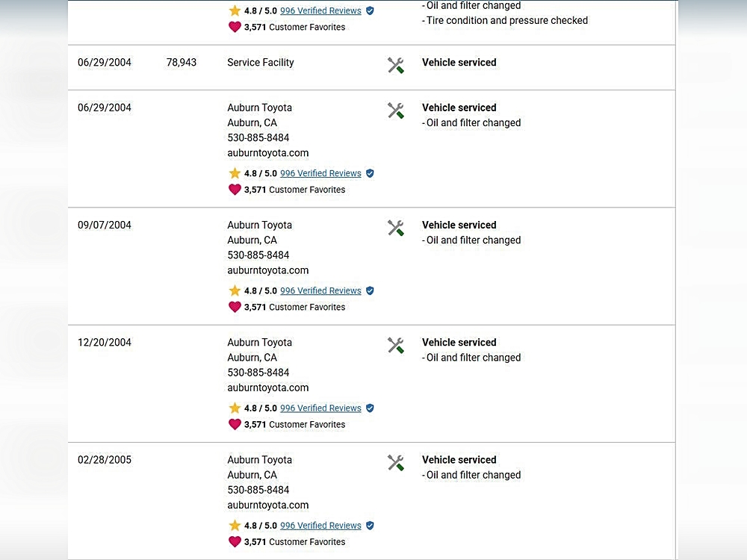Click the wrench icon in the 12/20/2004 row

click(x=396, y=345)
